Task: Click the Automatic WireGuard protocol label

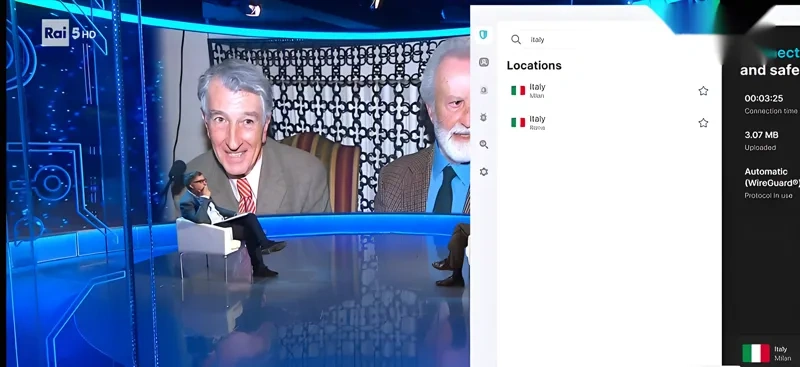Action: point(772,177)
